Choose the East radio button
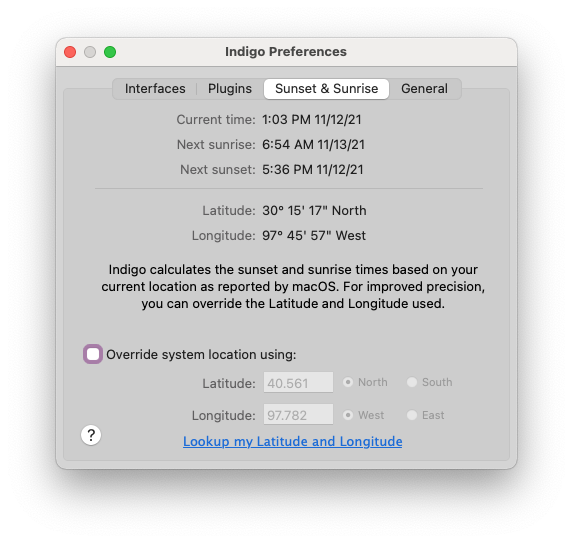This screenshot has width=573, height=543. point(412,415)
